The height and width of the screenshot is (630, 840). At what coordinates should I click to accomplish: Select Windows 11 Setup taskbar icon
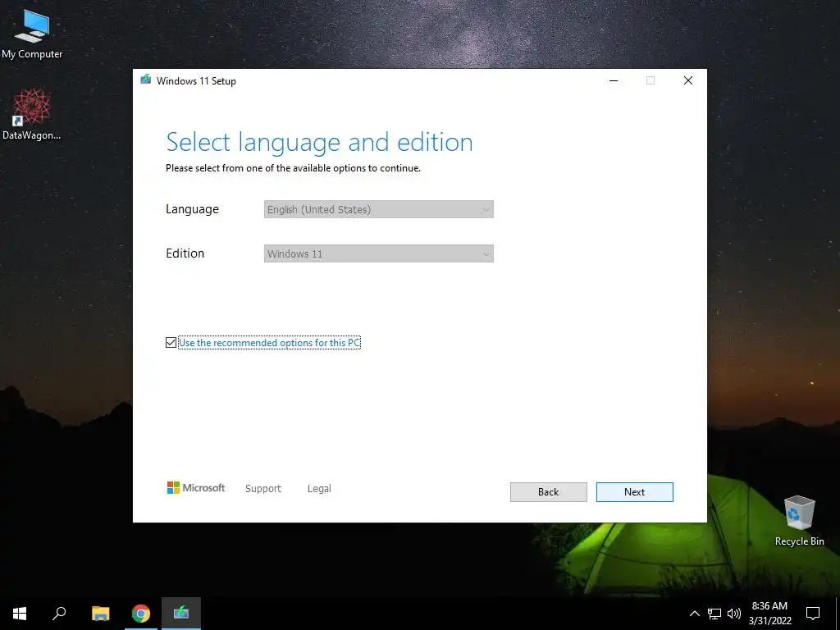click(x=181, y=614)
